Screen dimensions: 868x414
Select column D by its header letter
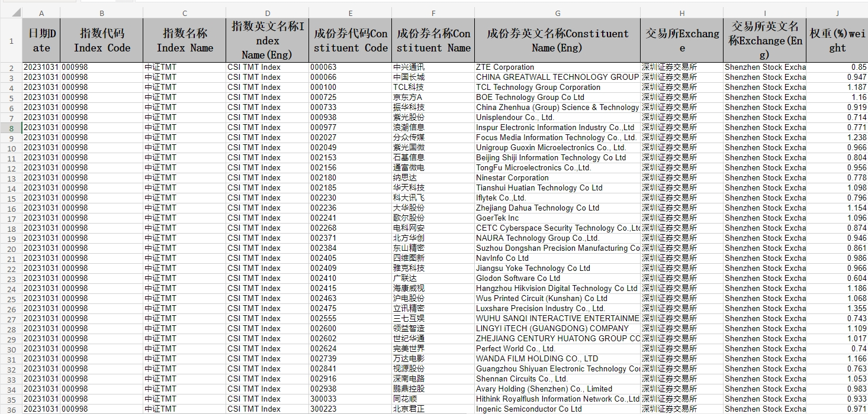(268, 12)
